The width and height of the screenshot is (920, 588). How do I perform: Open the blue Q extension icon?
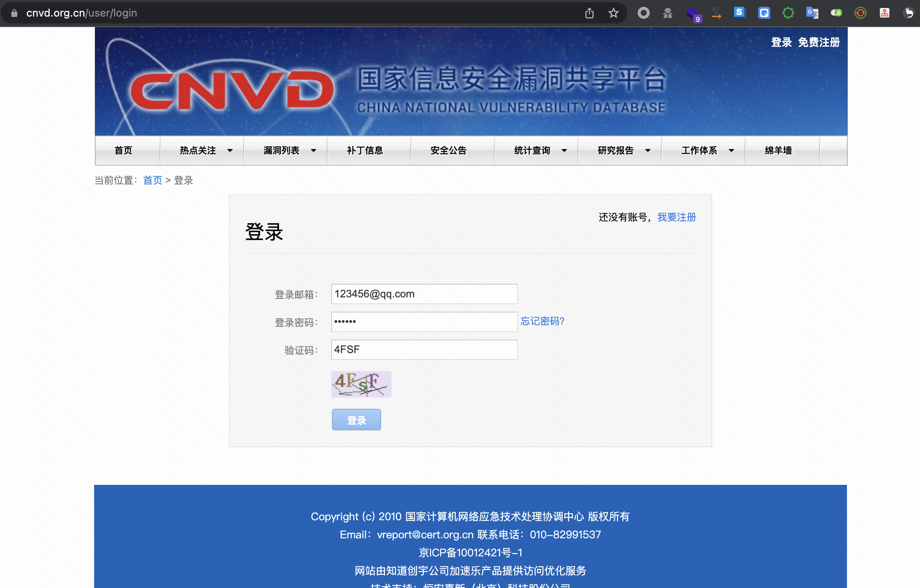pos(764,13)
